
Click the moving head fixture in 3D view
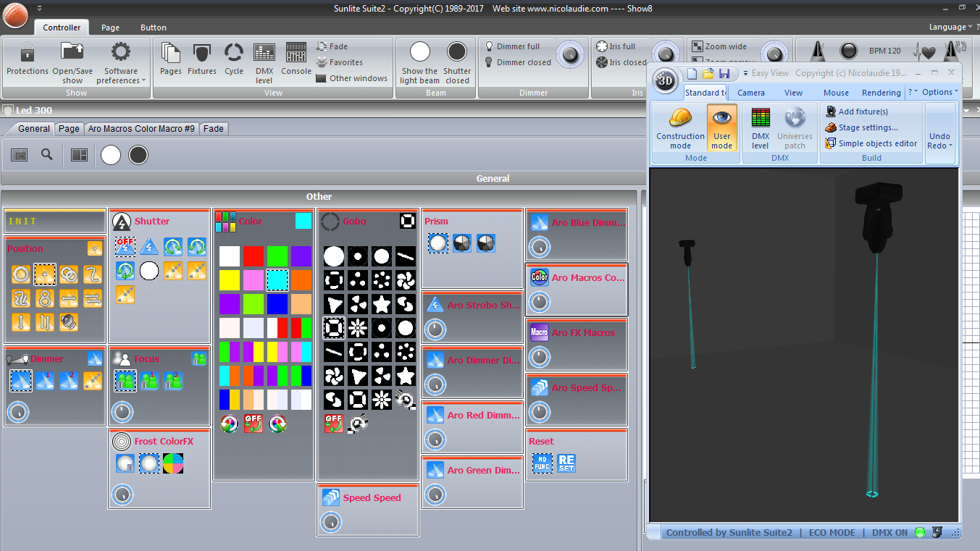click(x=878, y=217)
